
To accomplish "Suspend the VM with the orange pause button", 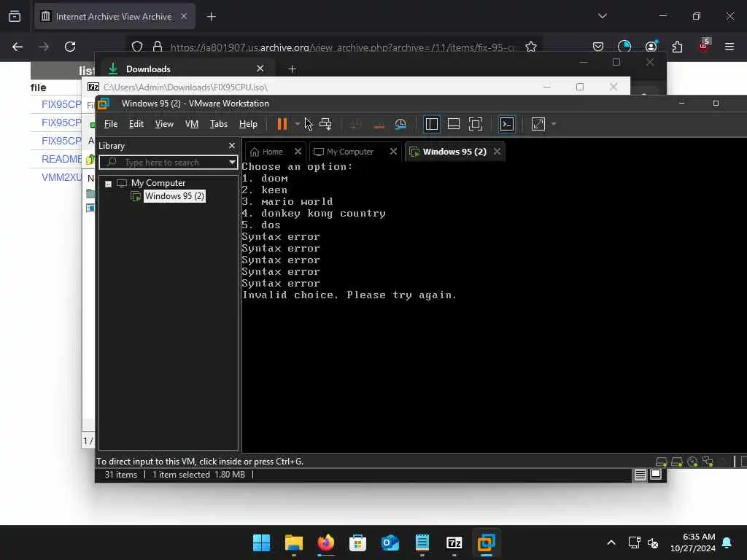I will point(282,124).
